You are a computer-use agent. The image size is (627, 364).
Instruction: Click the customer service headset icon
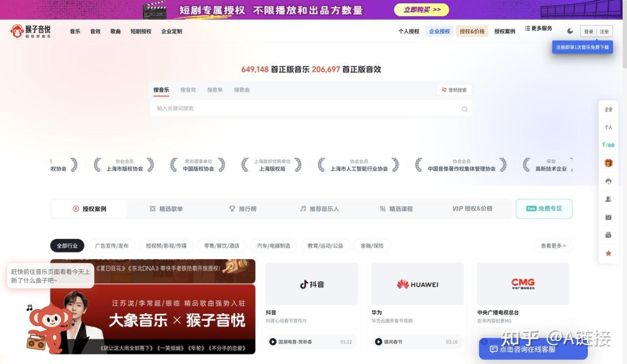coord(608,181)
